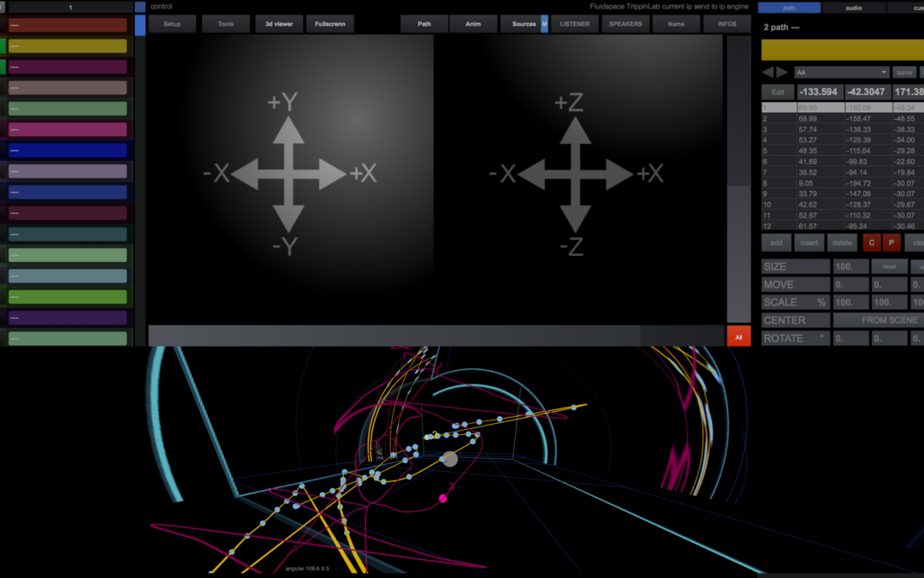The height and width of the screenshot is (578, 924).
Task: Select point row 8 with value 9.05
Action: pos(843,183)
